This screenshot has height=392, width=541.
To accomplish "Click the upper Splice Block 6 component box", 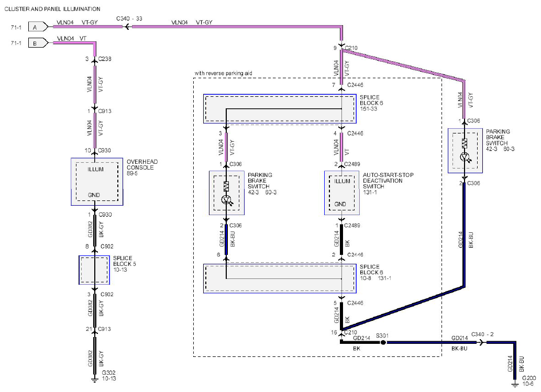I will click(280, 109).
